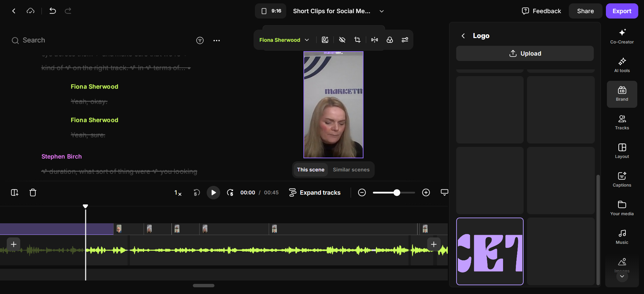Image resolution: width=644 pixels, height=294 pixels.
Task: Switch to Similar scenes option
Action: [351, 170]
